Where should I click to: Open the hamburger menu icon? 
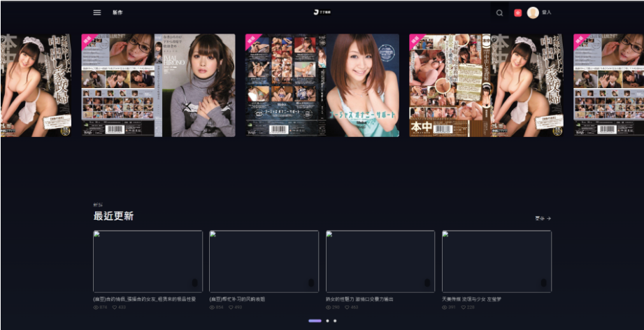(x=97, y=13)
